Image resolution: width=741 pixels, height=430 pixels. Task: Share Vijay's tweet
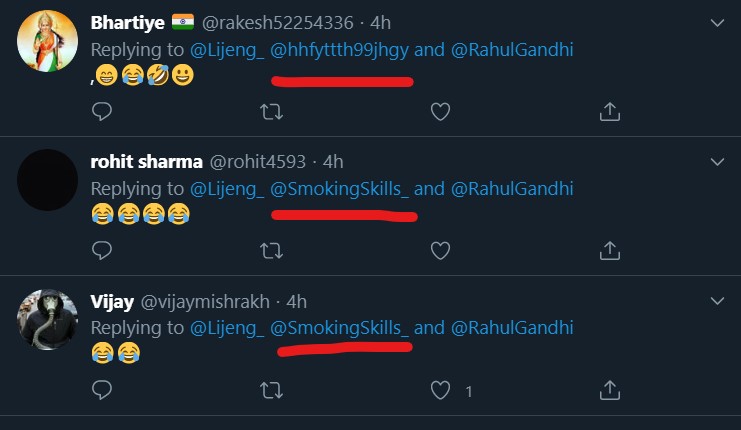(610, 390)
